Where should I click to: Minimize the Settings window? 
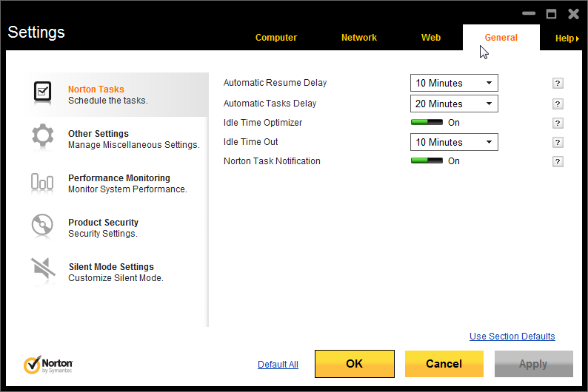coord(529,13)
